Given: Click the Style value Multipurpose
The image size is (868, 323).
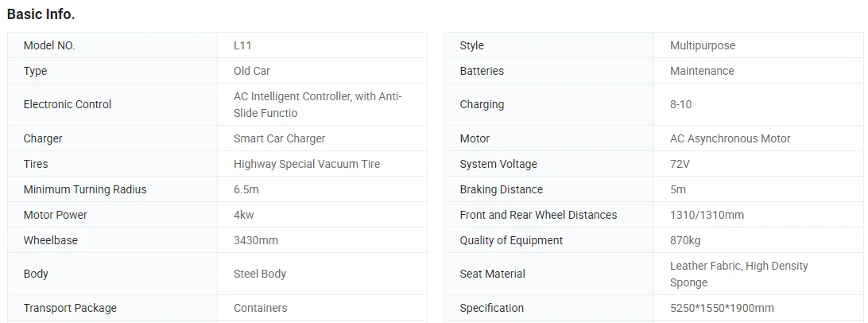Looking at the screenshot, I should [x=703, y=45].
